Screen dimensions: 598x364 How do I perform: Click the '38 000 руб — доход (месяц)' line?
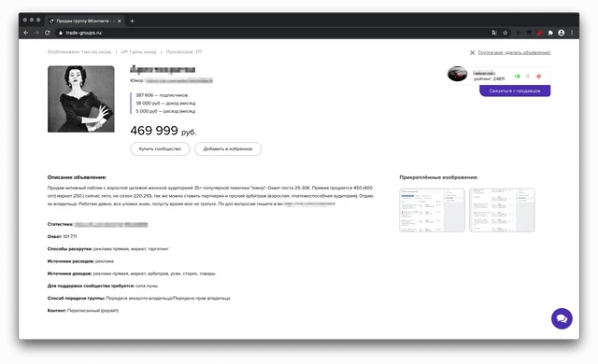pyautogui.click(x=165, y=104)
